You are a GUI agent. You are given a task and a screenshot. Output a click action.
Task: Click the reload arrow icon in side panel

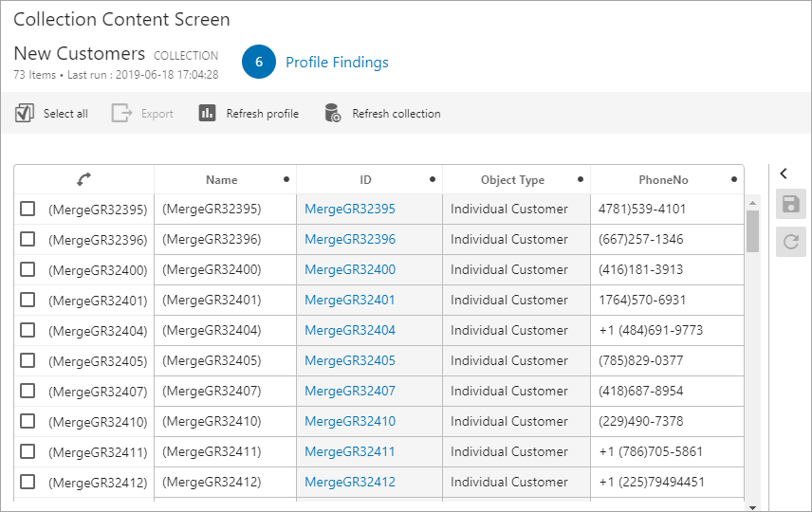(x=790, y=242)
